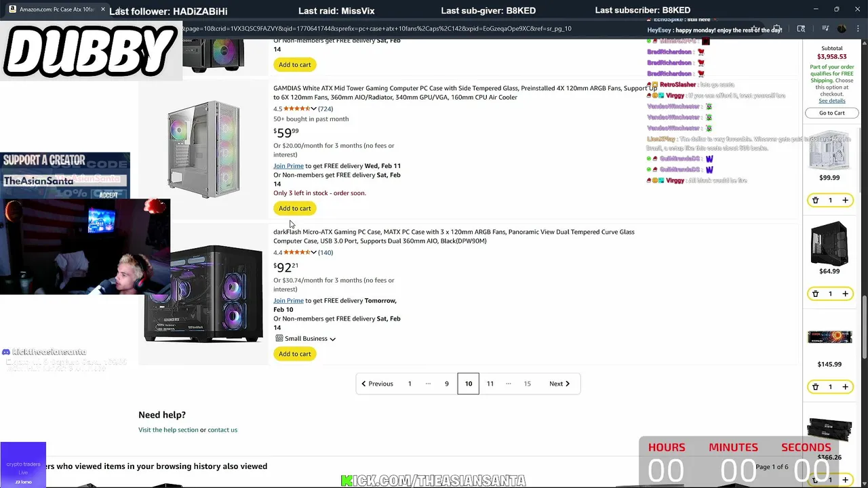868x488 pixels.
Task: Click the 'Need help?' heading
Action: pos(162,415)
